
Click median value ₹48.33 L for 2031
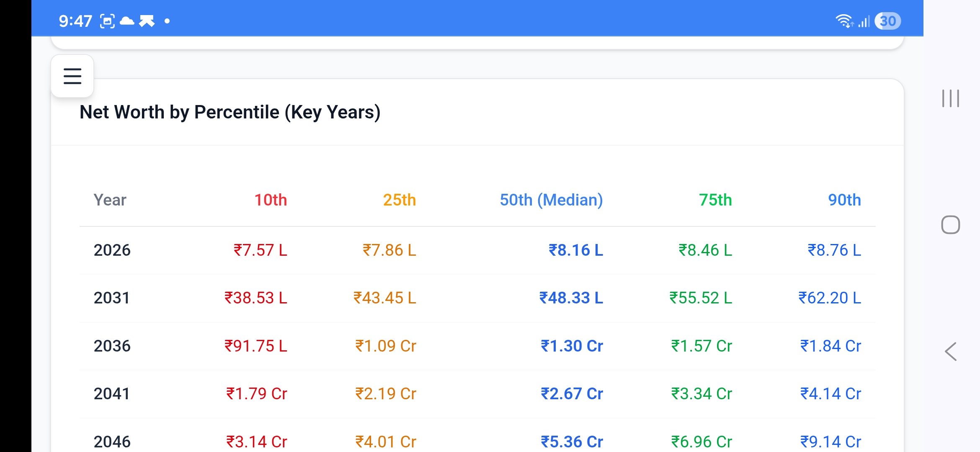click(571, 298)
